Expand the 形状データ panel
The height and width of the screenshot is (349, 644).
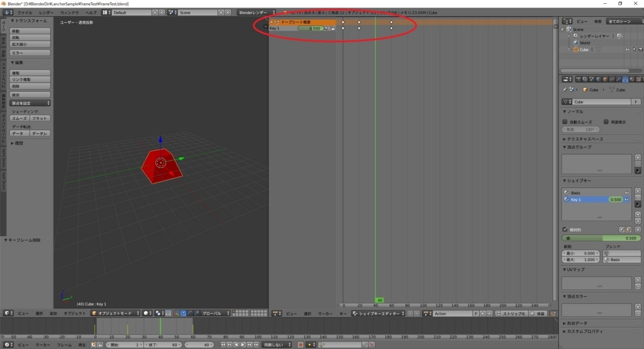point(575,324)
